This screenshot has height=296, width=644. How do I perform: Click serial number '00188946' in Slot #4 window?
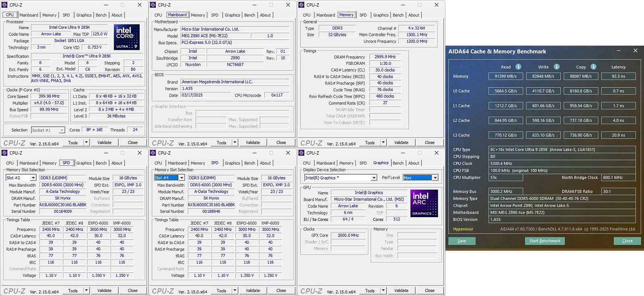click(211, 211)
